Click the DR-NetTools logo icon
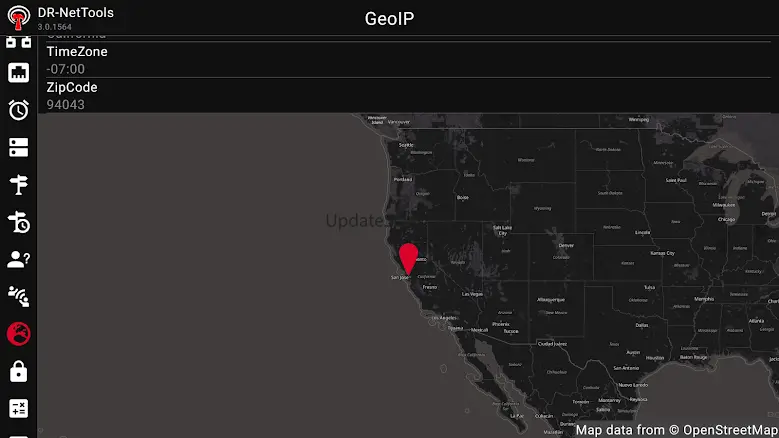The height and width of the screenshot is (438, 779). pos(18,17)
